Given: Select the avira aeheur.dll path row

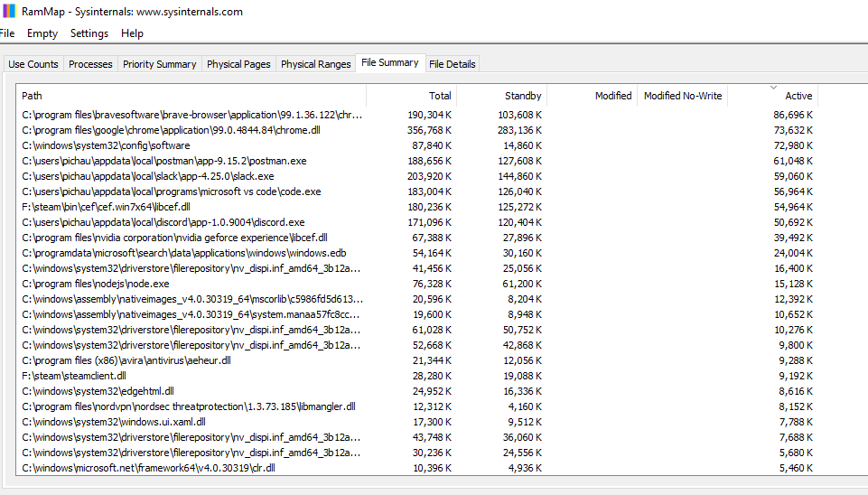Looking at the screenshot, I should (x=126, y=360).
